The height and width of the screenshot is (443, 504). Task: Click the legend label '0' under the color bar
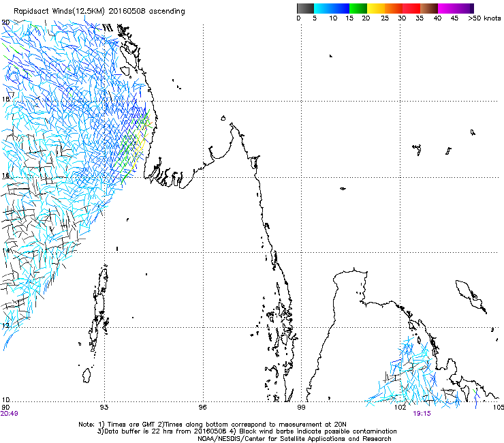pos(298,18)
